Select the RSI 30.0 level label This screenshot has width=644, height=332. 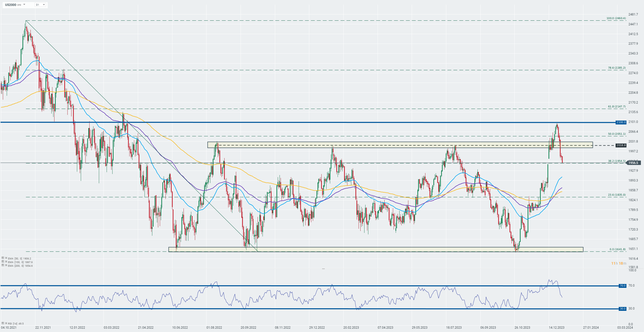point(623,309)
